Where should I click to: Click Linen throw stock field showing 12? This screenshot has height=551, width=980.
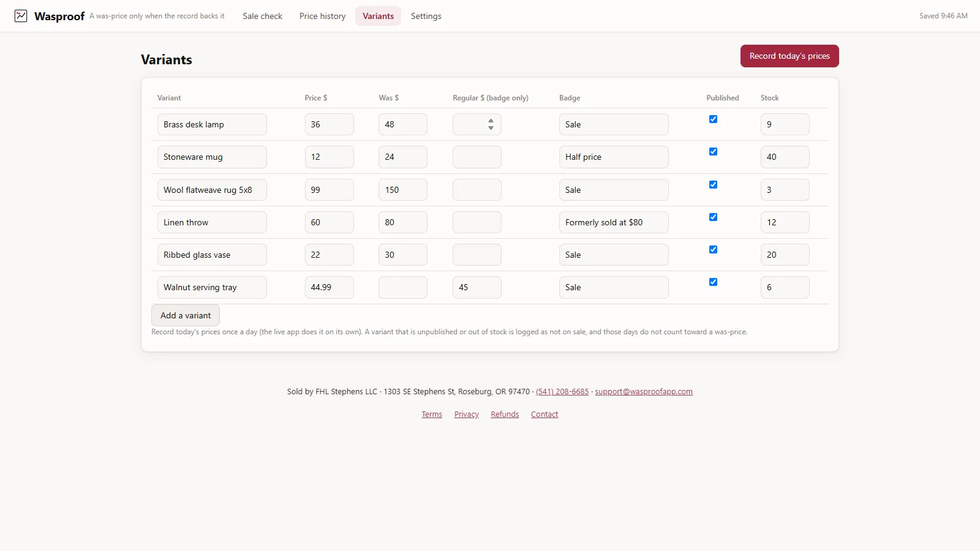click(x=785, y=222)
